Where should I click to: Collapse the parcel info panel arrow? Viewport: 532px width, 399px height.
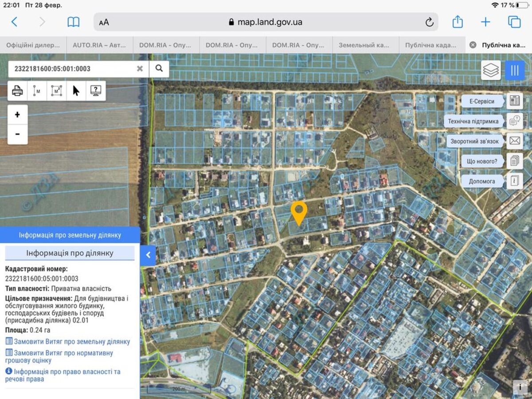pos(148,255)
